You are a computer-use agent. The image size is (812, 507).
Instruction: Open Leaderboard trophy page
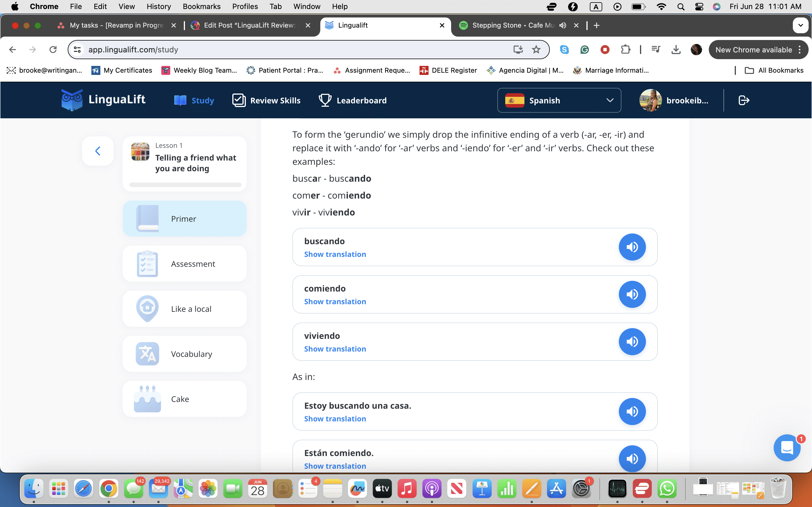tap(352, 100)
